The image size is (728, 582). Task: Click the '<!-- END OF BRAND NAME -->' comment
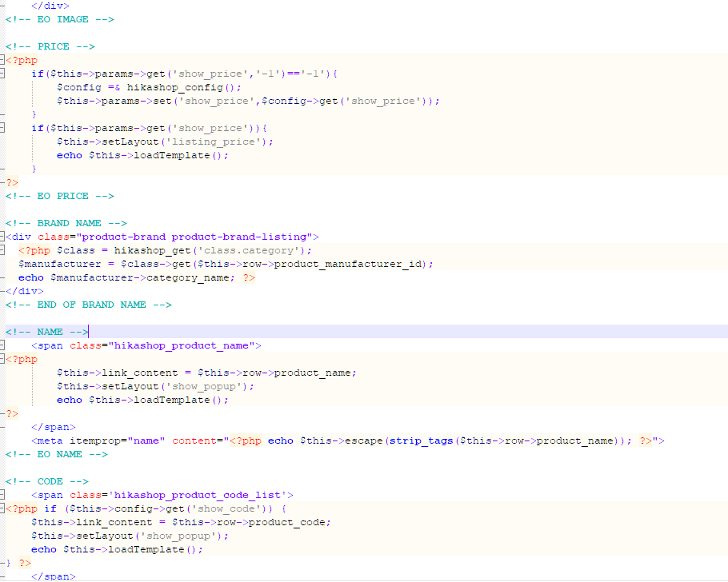click(88, 305)
